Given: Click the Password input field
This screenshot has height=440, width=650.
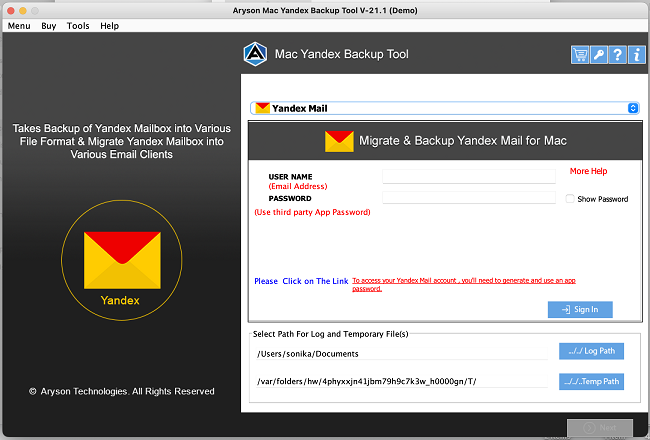Looking at the screenshot, I should click(469, 197).
